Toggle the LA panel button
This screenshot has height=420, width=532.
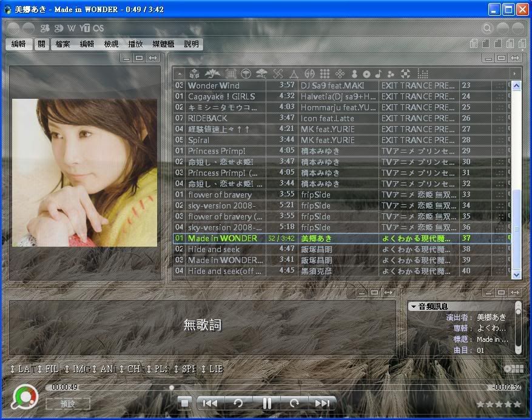(20, 368)
